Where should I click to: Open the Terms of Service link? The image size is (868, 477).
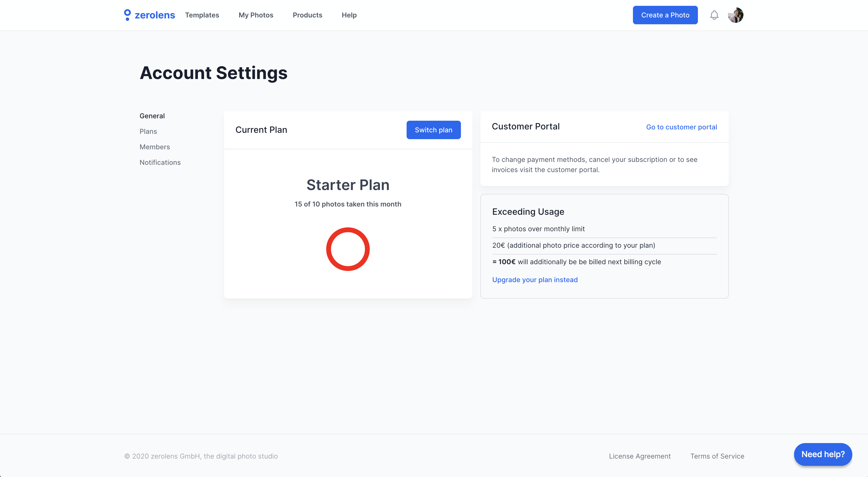[x=717, y=456]
